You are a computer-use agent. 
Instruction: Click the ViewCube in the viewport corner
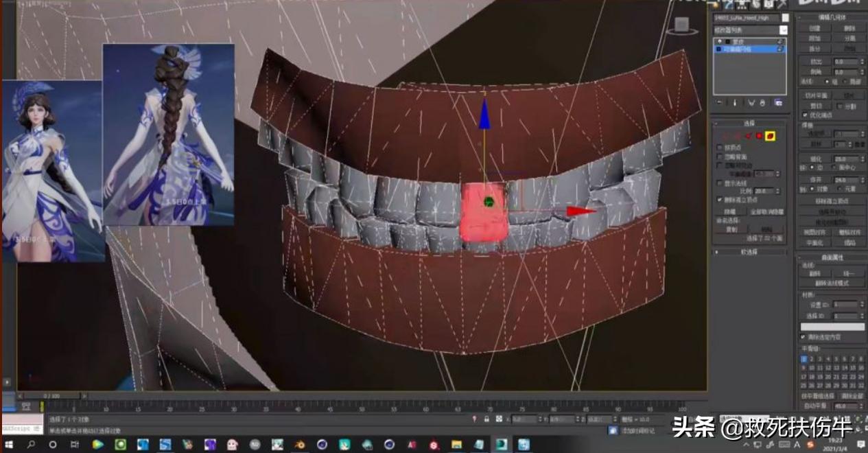681,26
